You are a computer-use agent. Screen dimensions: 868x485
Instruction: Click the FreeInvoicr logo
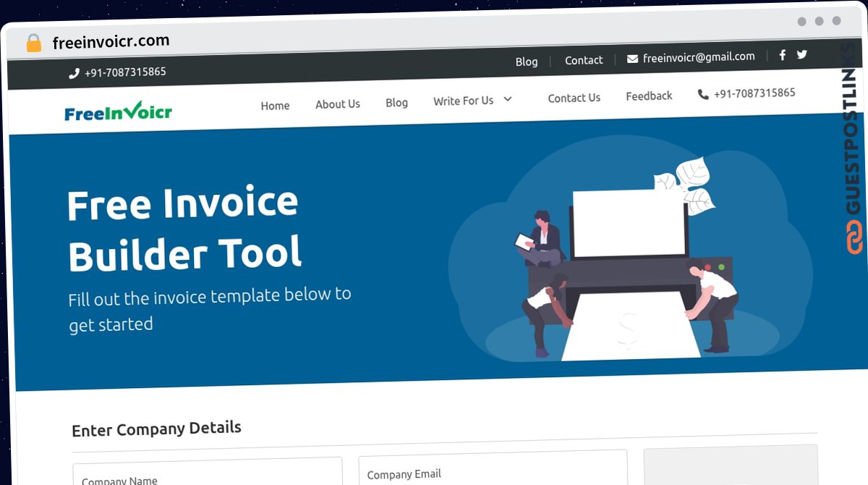[118, 111]
